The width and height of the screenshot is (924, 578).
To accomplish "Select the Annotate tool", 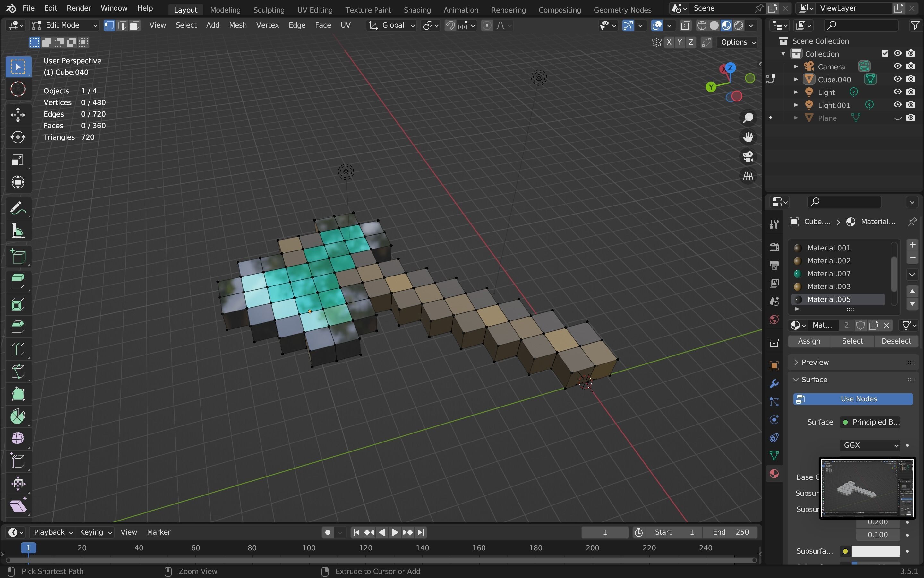I will pos(18,208).
